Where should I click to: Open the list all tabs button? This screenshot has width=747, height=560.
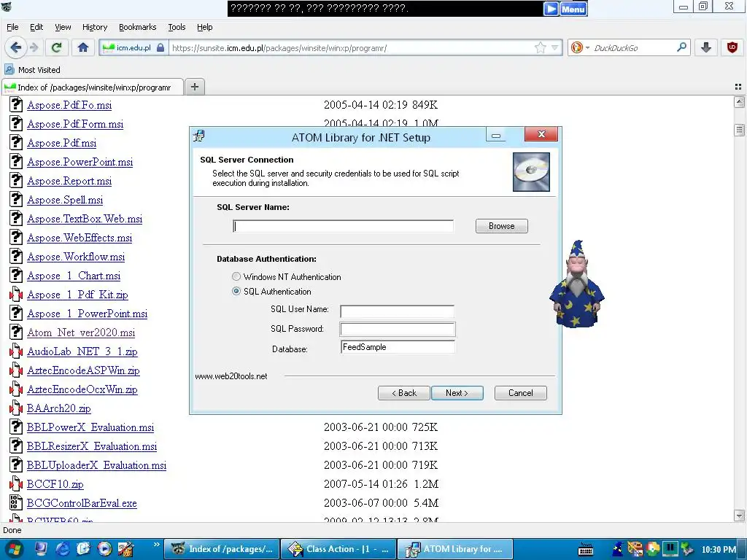pos(738,87)
